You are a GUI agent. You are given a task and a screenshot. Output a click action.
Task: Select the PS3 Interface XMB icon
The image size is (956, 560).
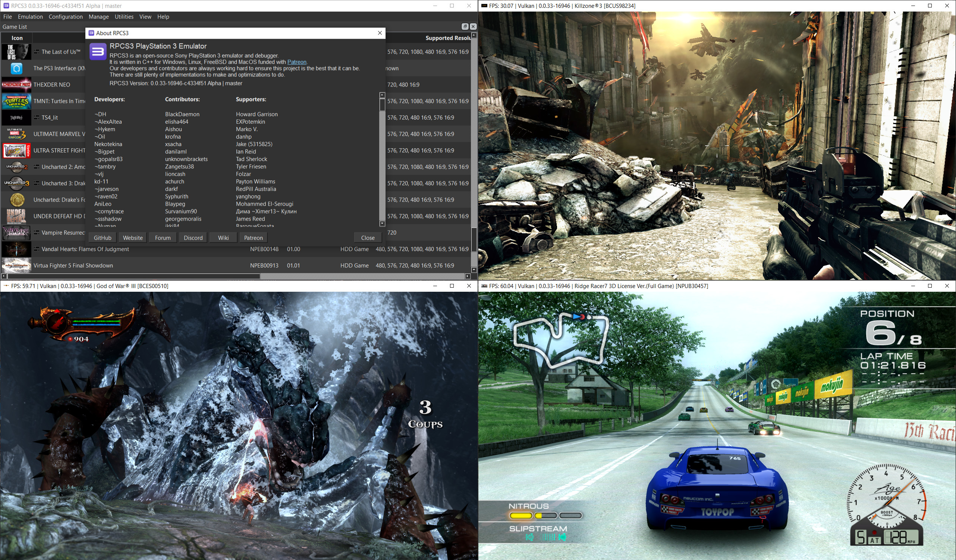[16, 68]
